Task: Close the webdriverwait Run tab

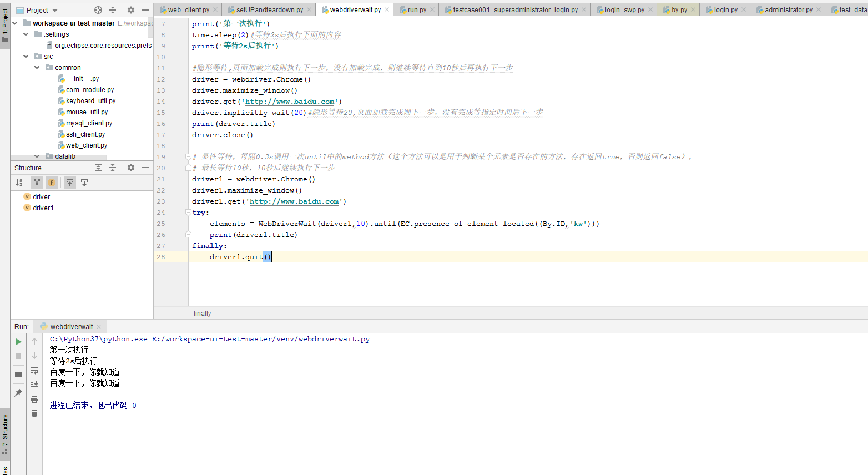Action: tap(99, 327)
